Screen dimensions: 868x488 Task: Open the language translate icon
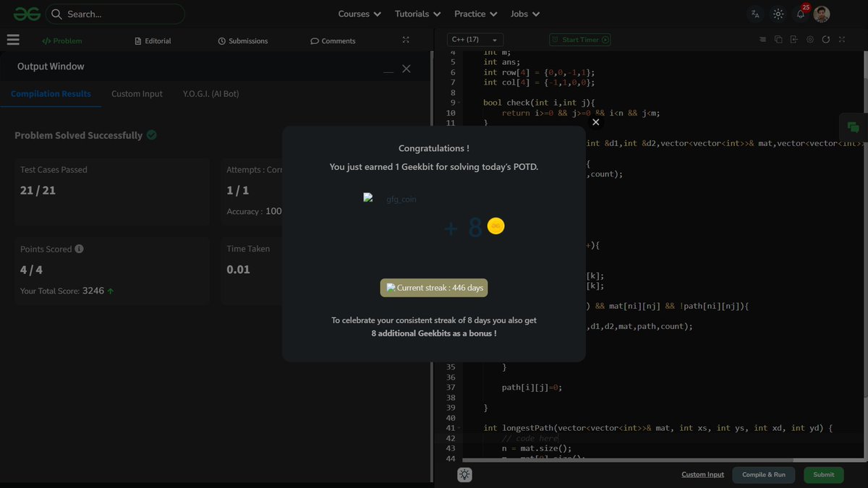(x=755, y=14)
